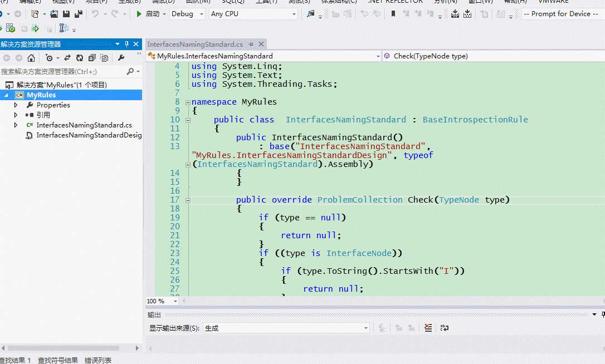Click the Show All Files icon
Image resolution: width=605 pixels, height=364 pixels.
[104, 58]
